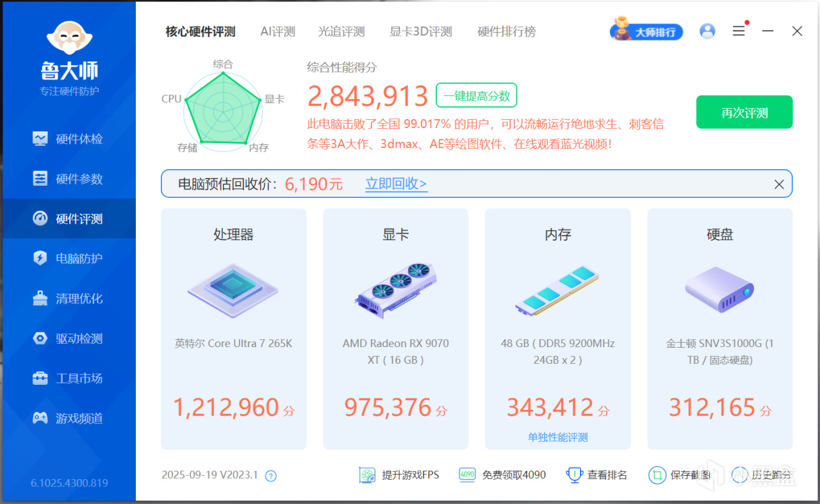
Task: Open 驱动检测 in the sidebar
Action: click(x=69, y=338)
